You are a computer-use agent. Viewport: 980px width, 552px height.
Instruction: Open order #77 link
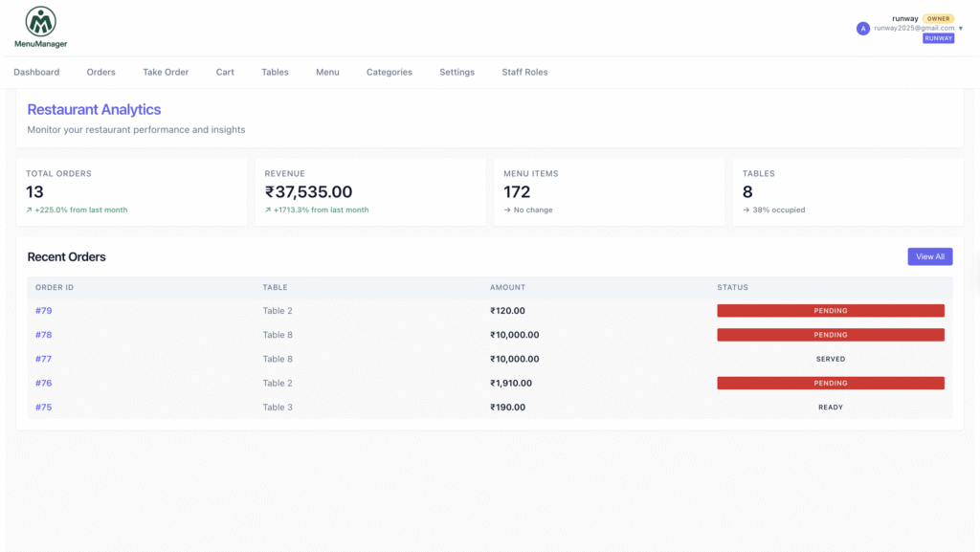(44, 359)
